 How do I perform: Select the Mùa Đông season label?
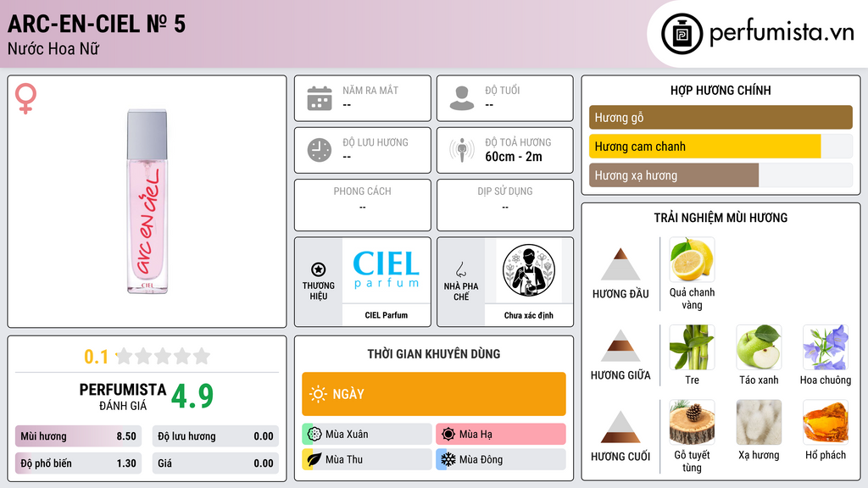pos(481,459)
